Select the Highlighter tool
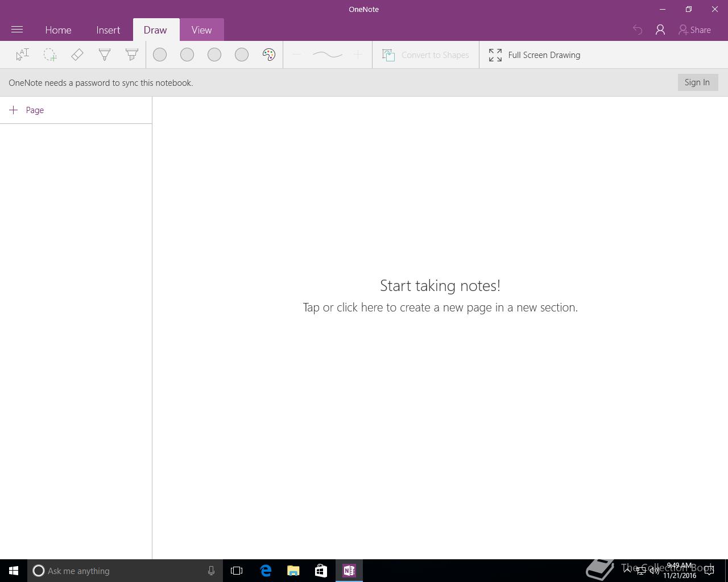Screen dimensions: 728x582 [x=132, y=55]
